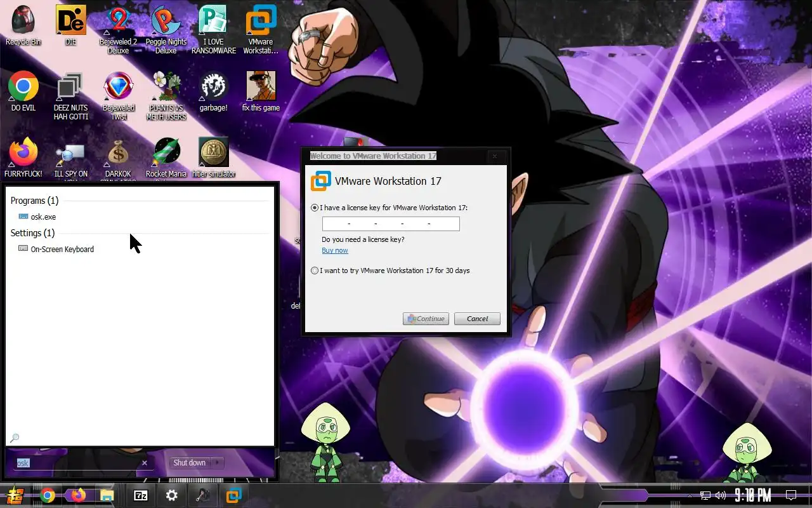Open the DEEZ NUTS HAH GOTTI shortcut
812x508 pixels.
point(70,95)
